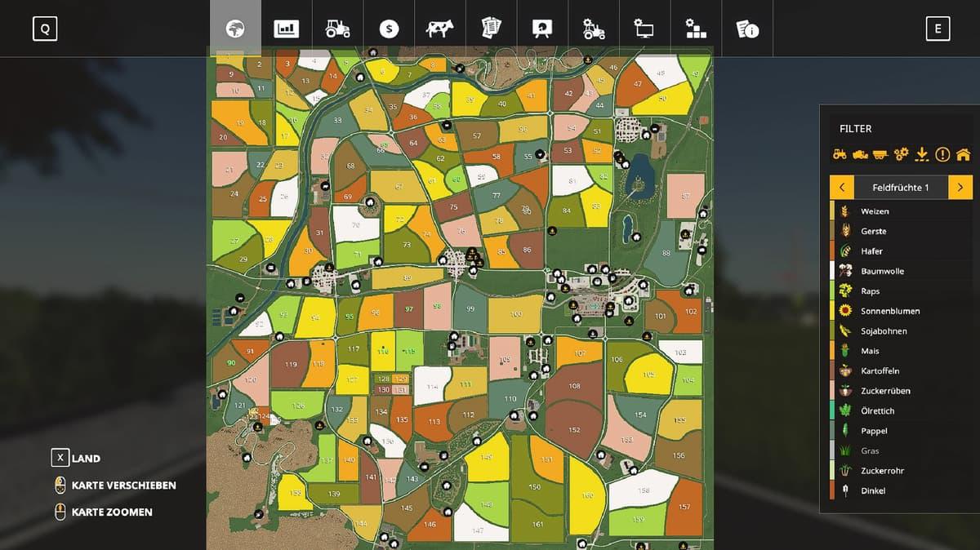The image size is (980, 550).
Task: Click the Feldfrüchte 1 filter selector
Action: pos(901,187)
